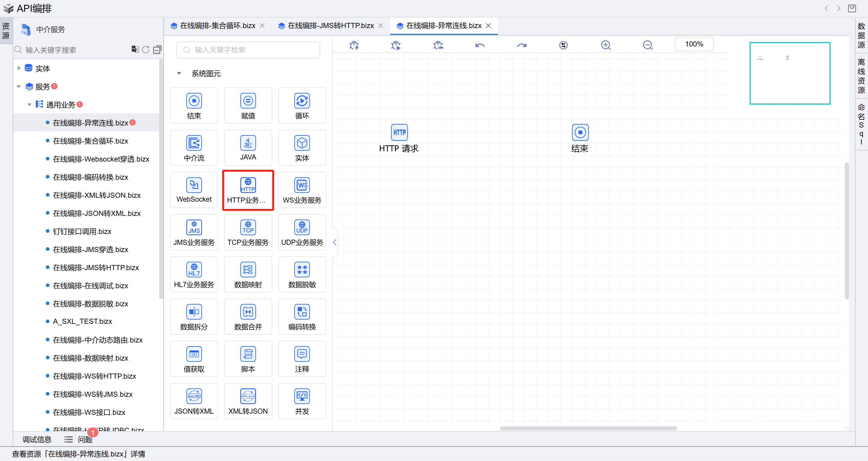Choose the JSON转XML element
The height and width of the screenshot is (461, 868).
click(194, 401)
